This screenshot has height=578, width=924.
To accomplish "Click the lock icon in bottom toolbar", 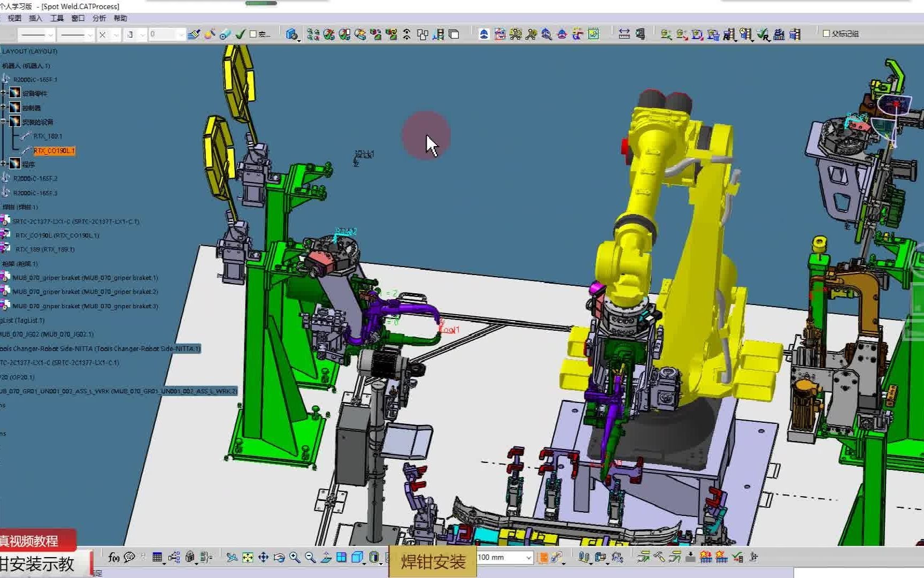I will click(x=190, y=558).
